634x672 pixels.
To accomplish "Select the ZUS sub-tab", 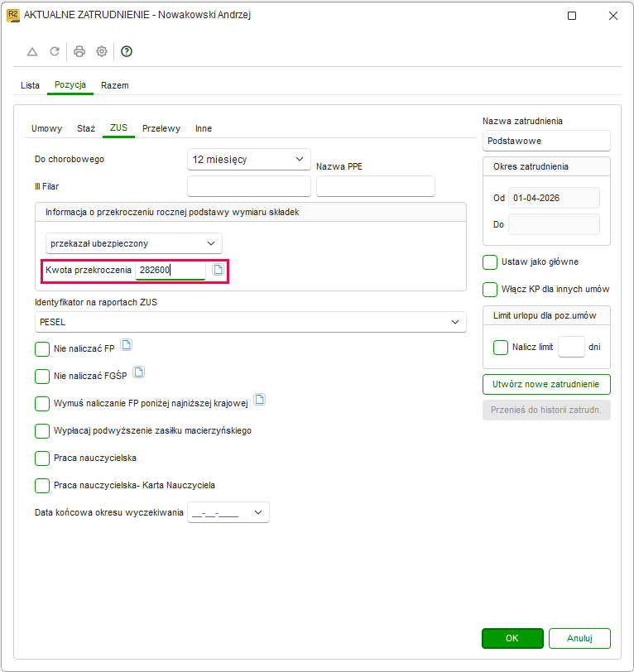I will pos(118,127).
